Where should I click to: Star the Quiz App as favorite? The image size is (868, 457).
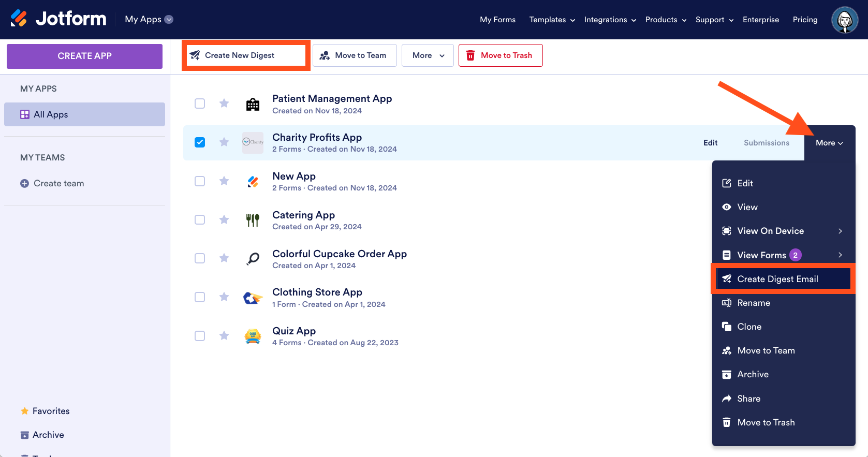(224, 336)
